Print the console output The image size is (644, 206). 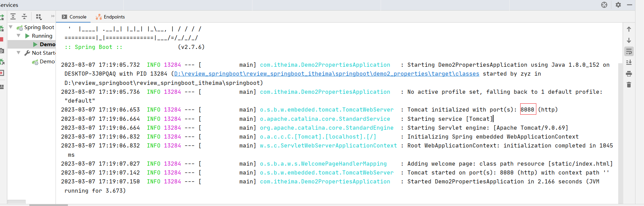(x=629, y=74)
